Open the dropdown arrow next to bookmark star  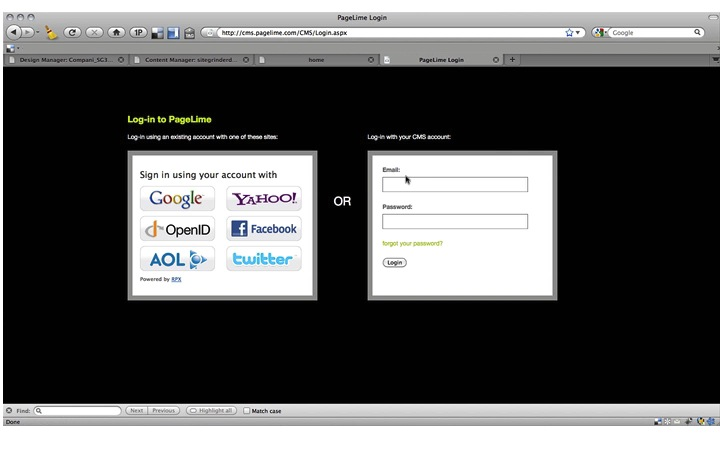pos(578,33)
